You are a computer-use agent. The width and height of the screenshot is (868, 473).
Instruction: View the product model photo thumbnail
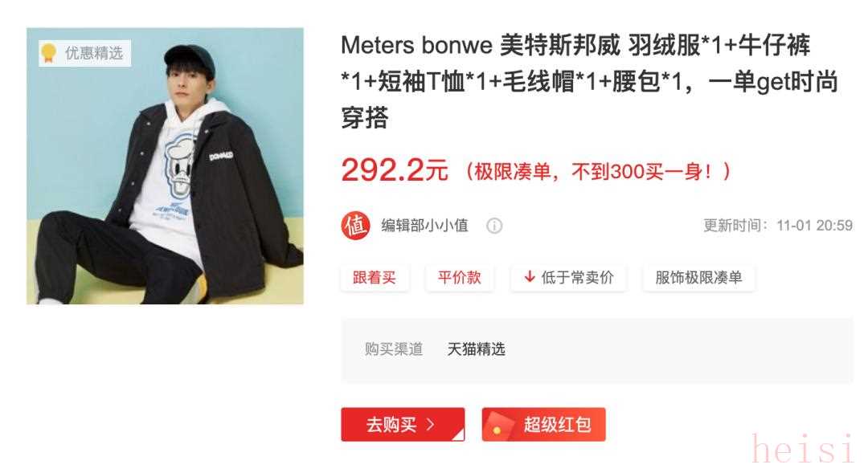click(165, 166)
